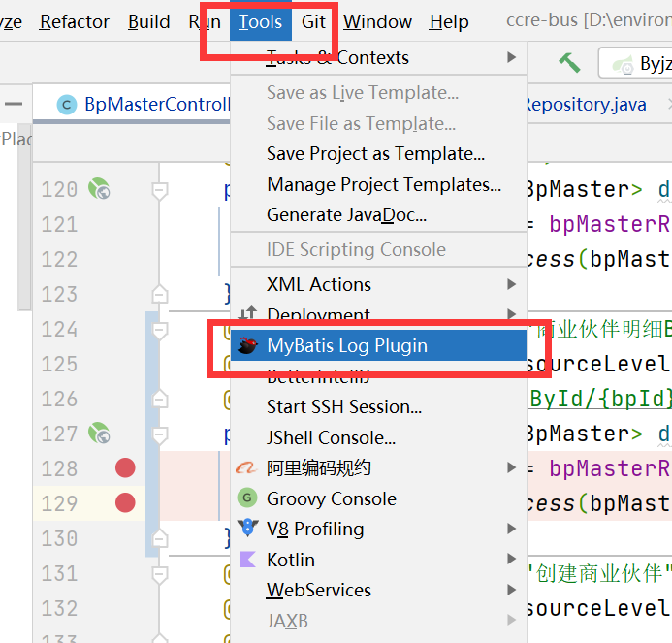
Task: Open Deployment submenu
Action: point(378,314)
